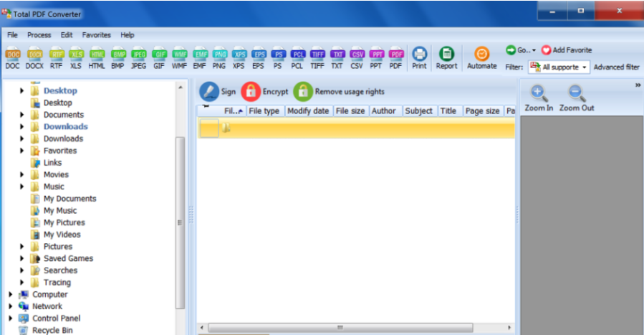Image resolution: width=644 pixels, height=335 pixels.
Task: Click the WMF conversion icon
Action: pos(180,58)
